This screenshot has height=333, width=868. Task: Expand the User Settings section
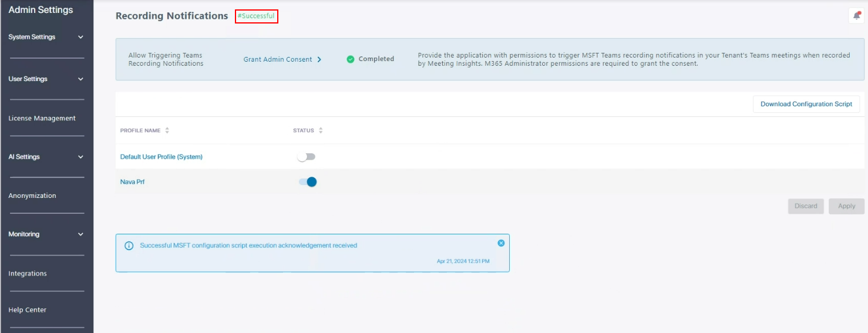(x=80, y=79)
